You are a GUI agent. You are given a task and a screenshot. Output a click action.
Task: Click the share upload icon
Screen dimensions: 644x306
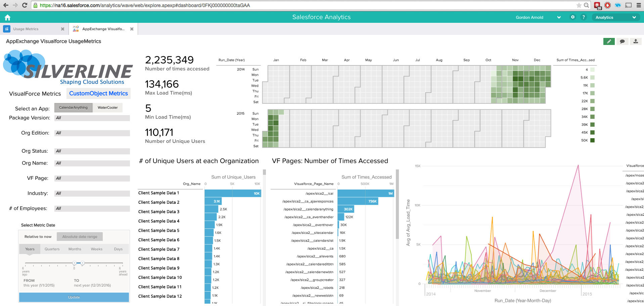coord(636,41)
